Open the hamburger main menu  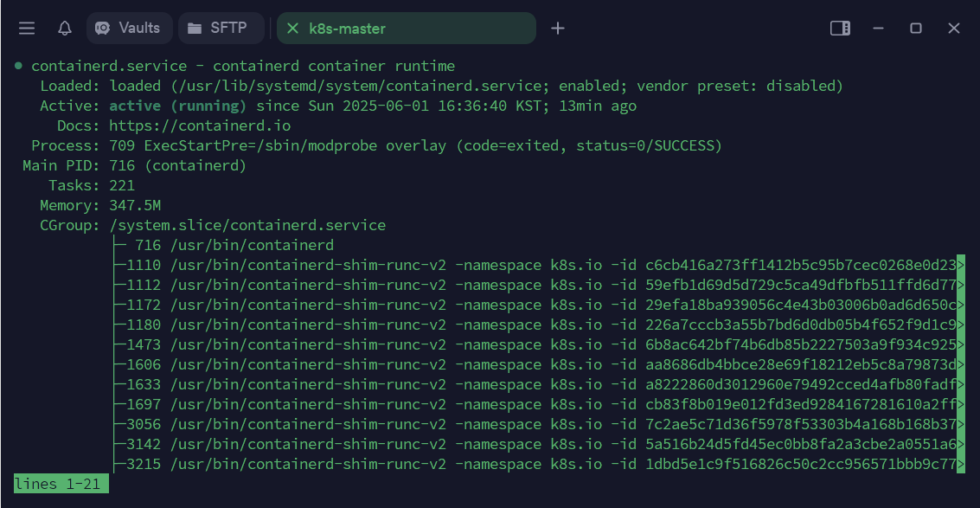(x=27, y=29)
